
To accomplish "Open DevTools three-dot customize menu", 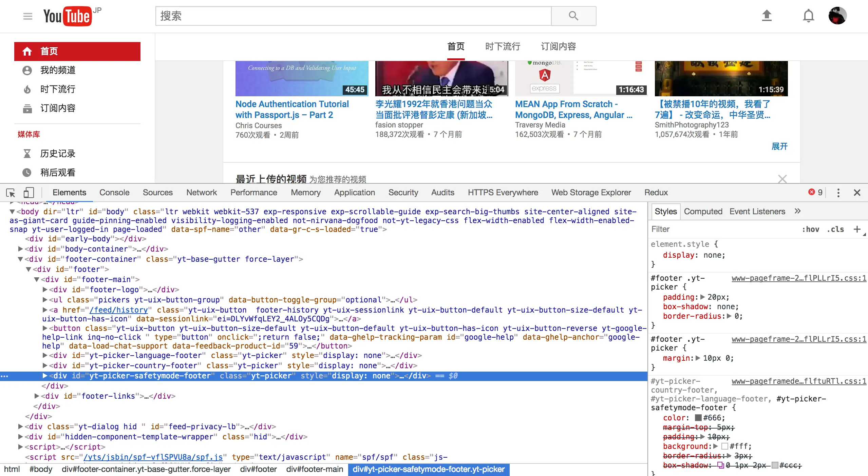I will coord(838,193).
